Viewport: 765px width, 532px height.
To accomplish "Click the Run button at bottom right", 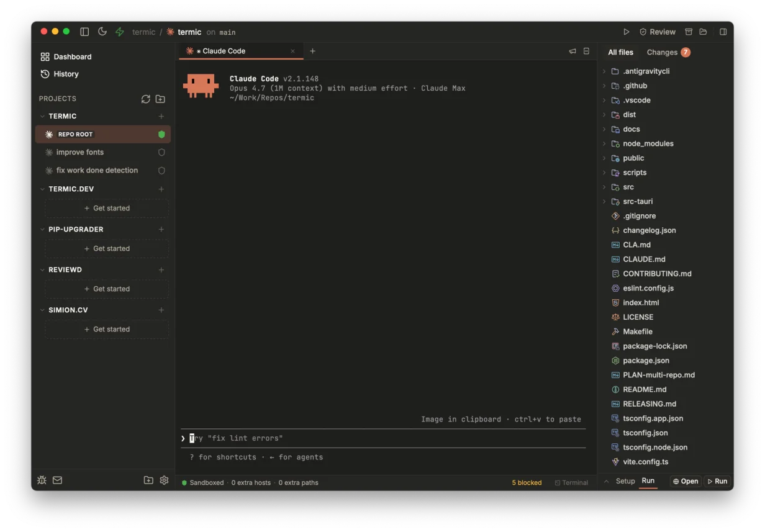I will coord(717,481).
